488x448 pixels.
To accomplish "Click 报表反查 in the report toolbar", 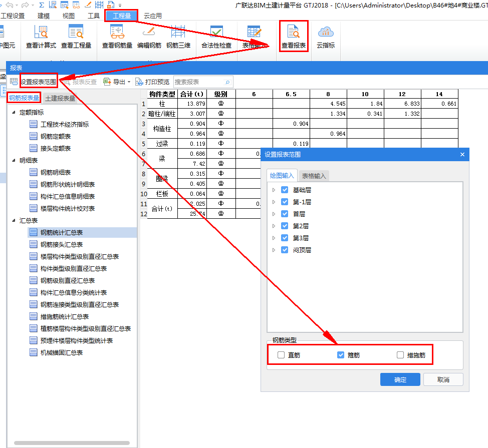I will tap(80, 82).
